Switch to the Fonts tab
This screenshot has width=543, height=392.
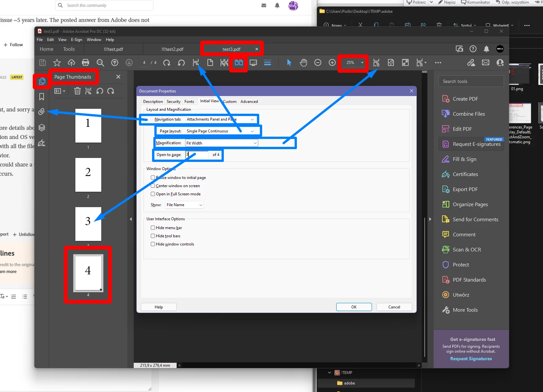point(189,102)
